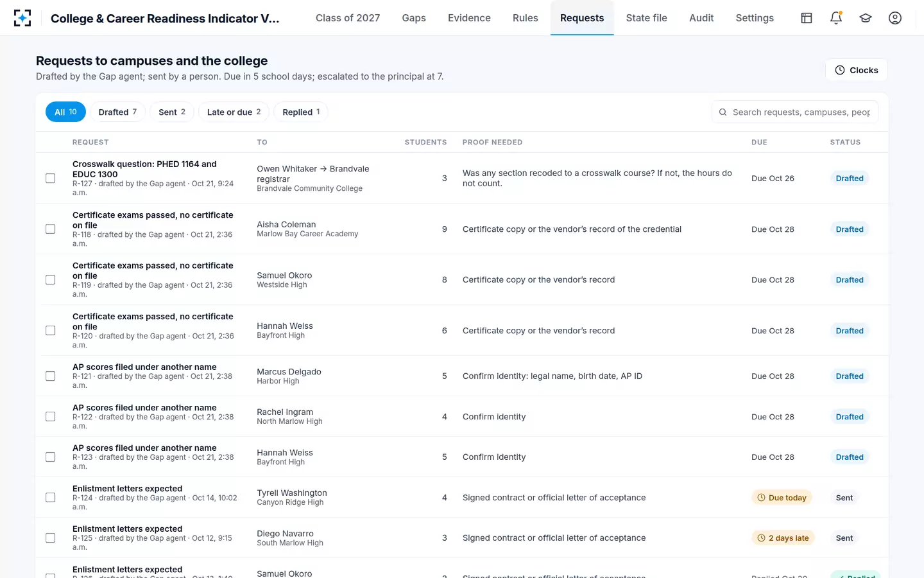This screenshot has height=578, width=924.
Task: Check the R-125 Diego Navarro row
Action: [x=51, y=538]
